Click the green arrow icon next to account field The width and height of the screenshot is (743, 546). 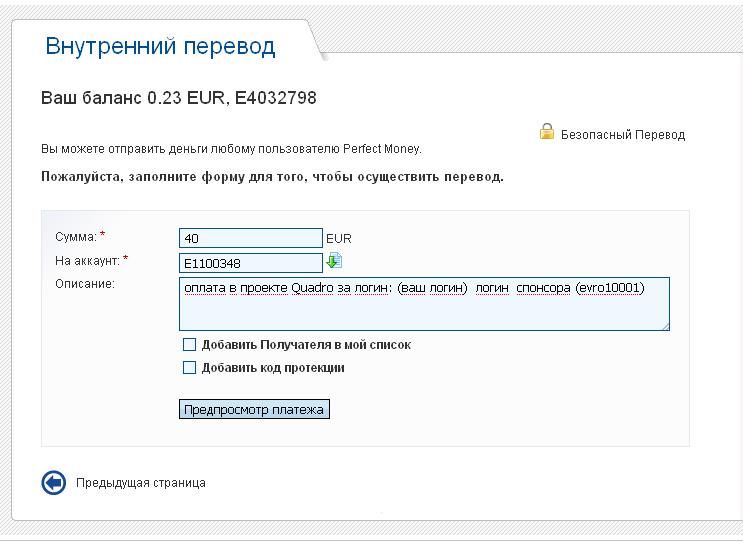pos(334,261)
